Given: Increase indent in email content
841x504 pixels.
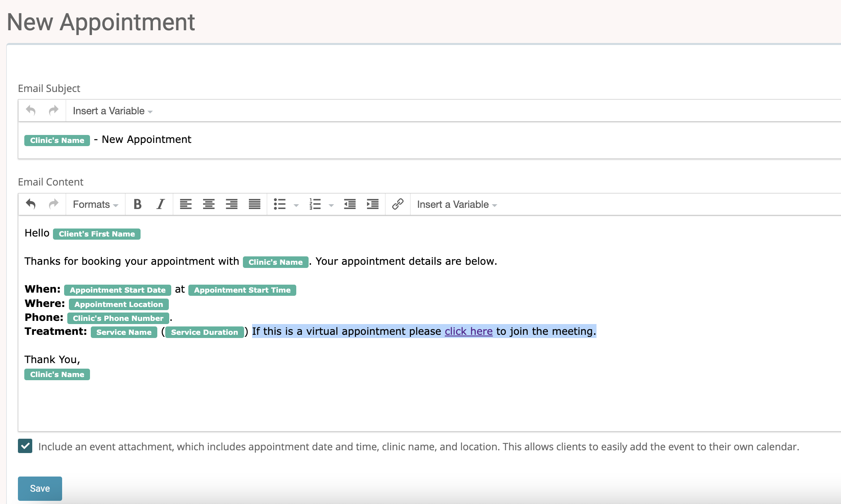Looking at the screenshot, I should 373,204.
